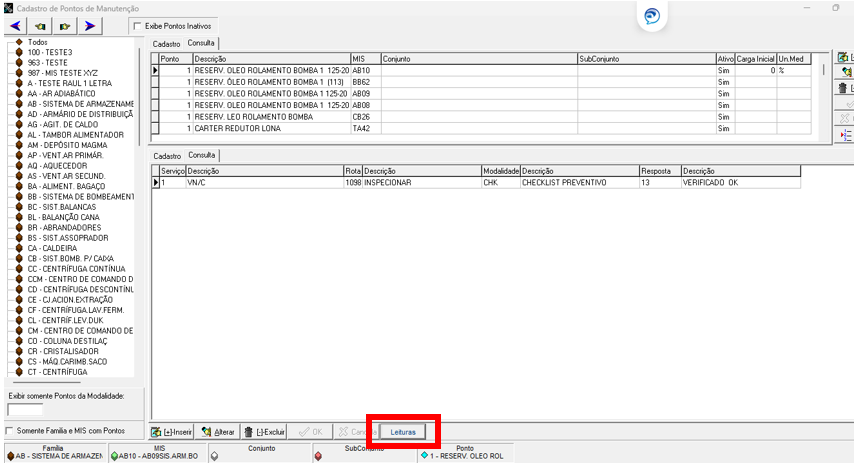The height and width of the screenshot is (465, 858).
Task: Click node icon beside AG - AGIT. DE CALDO
Action: pos(19,125)
